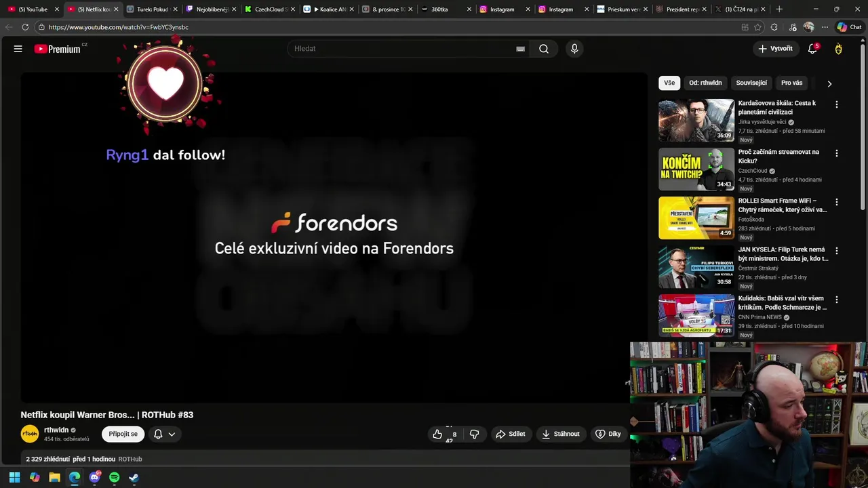Open the JAN KYSELA video thumbnail
Screen dimensions: 868x488
(696, 266)
